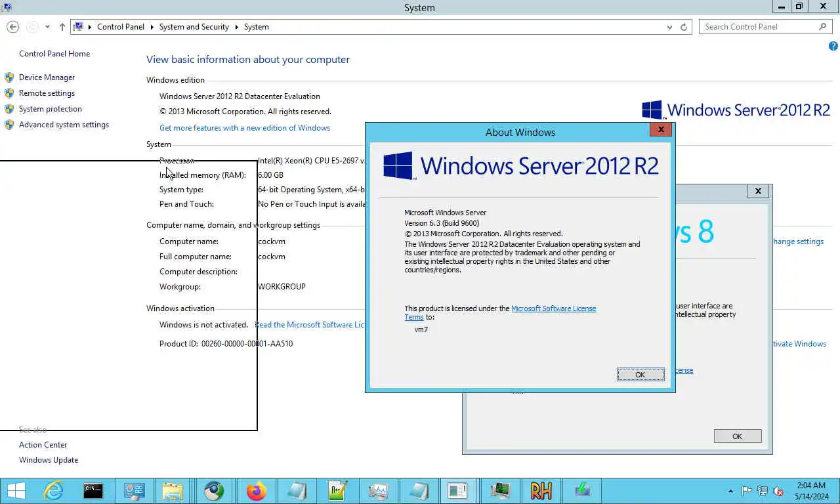Screen dimensions: 840x504
Task: Launch Firefox from the taskbar
Action: pyautogui.click(x=256, y=491)
